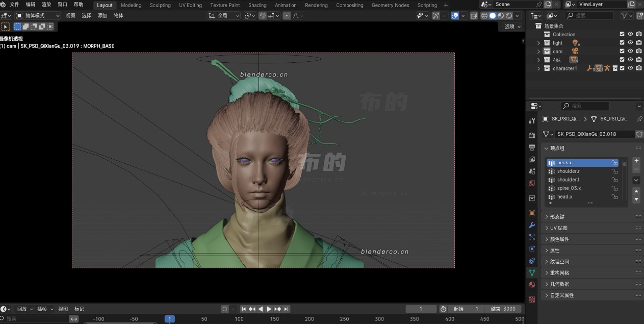Select solid viewport shading
644x324 pixels.
[493, 16]
